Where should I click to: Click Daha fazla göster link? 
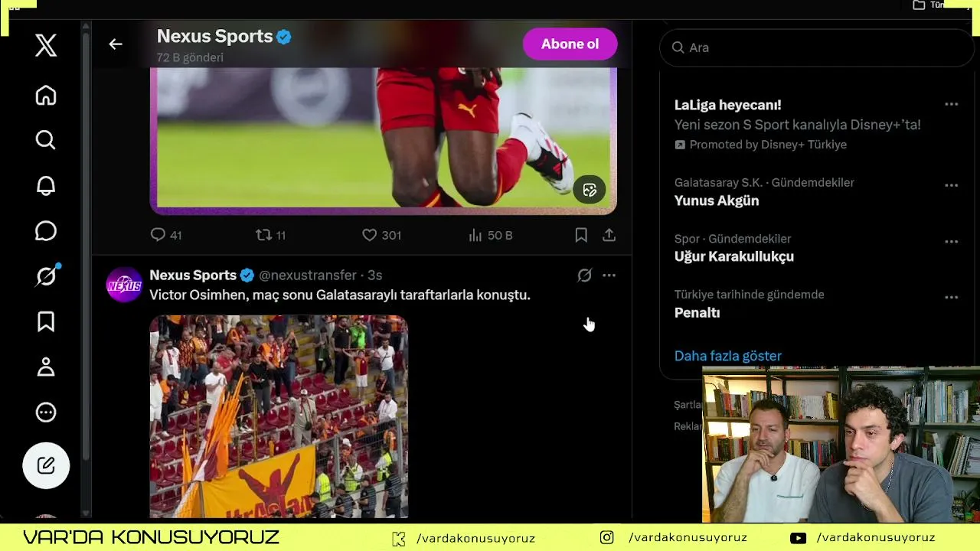click(728, 356)
